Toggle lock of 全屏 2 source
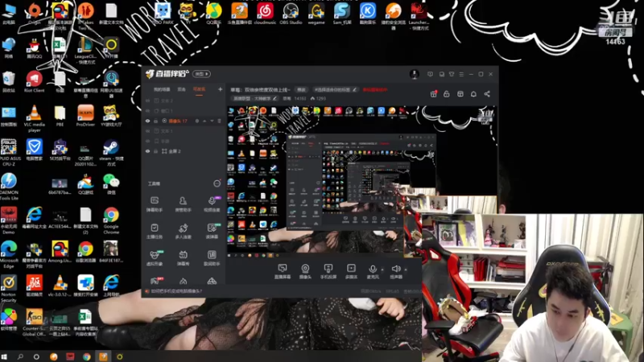 point(155,151)
